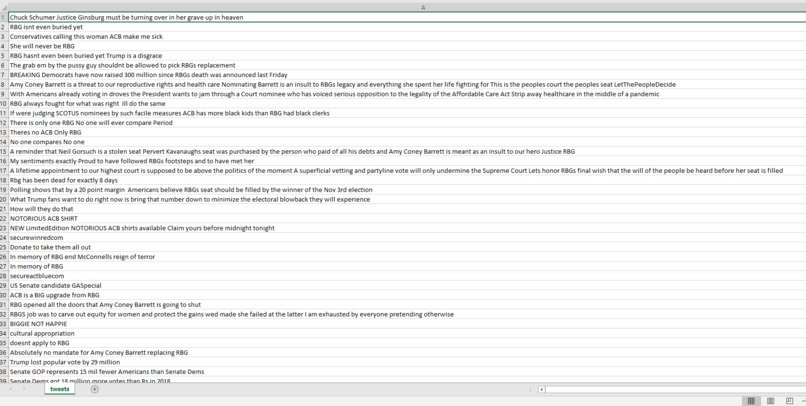806x406 pixels.
Task: Select row 20 header
Action: 4,199
